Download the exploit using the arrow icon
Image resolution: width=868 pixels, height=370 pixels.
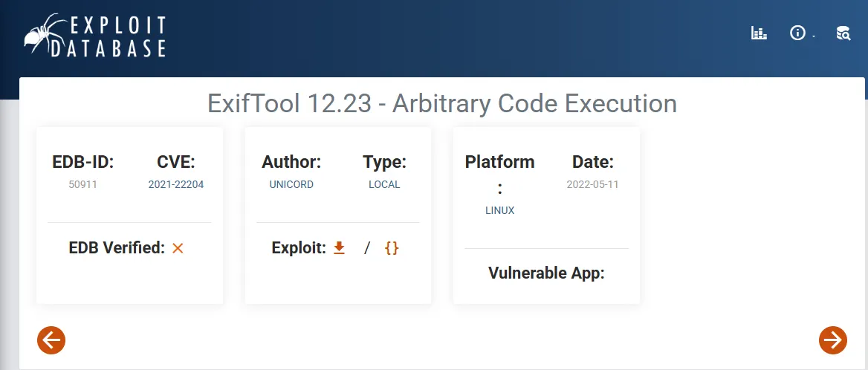pyautogui.click(x=339, y=248)
